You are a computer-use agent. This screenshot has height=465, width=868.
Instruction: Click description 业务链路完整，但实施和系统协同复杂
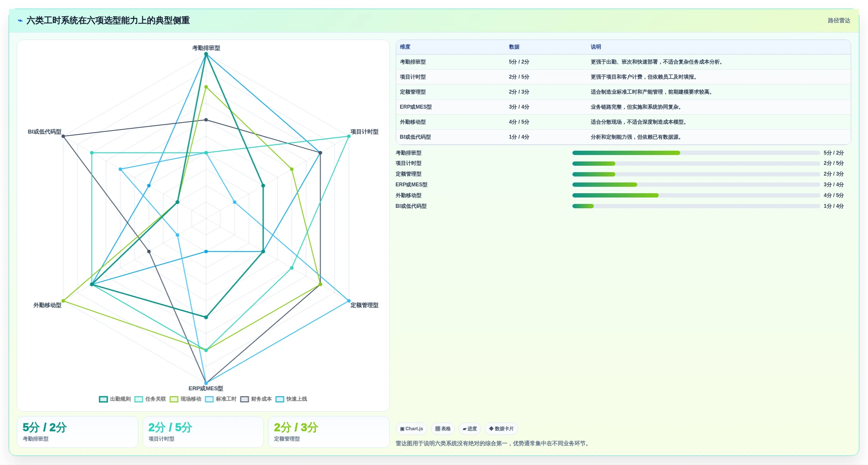(636, 107)
